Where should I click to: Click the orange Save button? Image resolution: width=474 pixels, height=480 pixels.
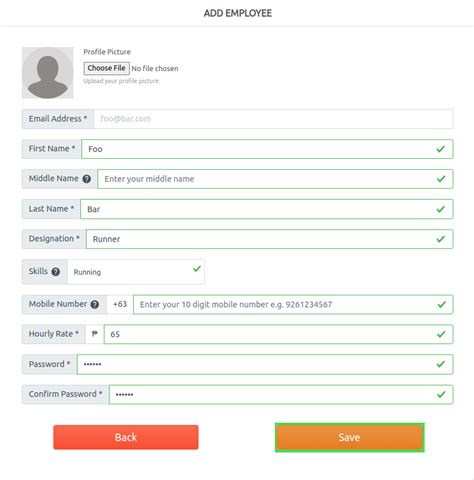[349, 437]
